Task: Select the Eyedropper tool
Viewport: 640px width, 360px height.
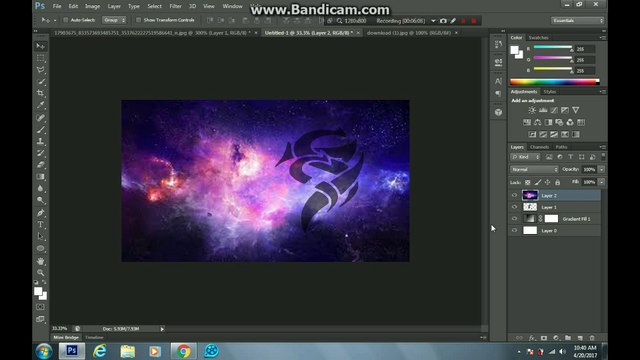Action: [41, 105]
